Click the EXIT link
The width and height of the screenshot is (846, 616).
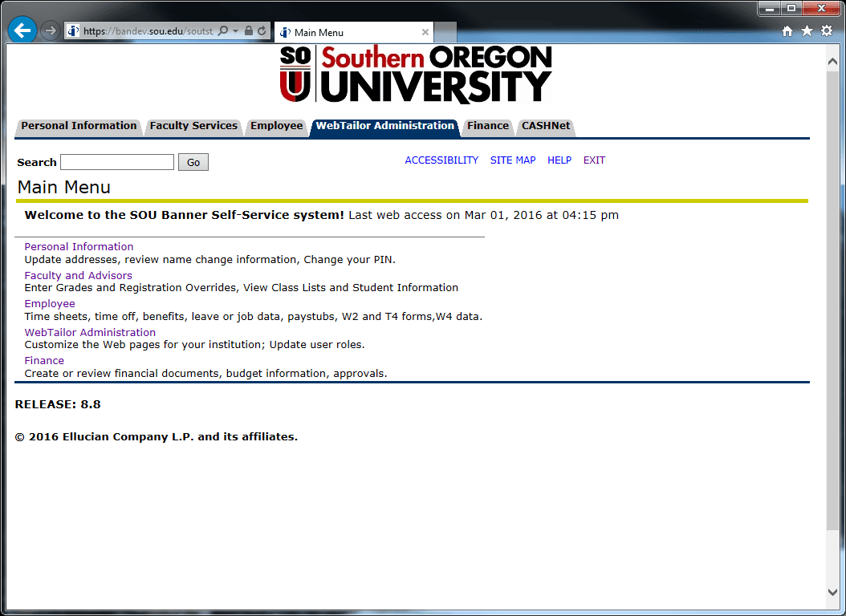[594, 160]
